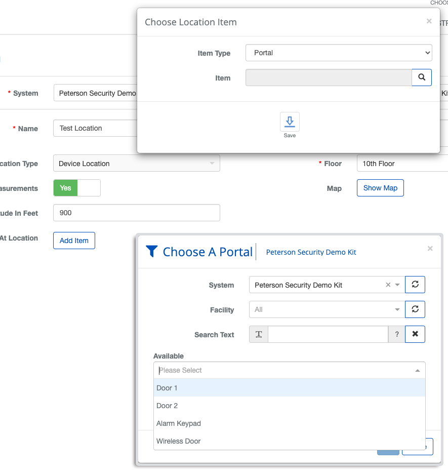Collapse the Available Please Select dropdown
This screenshot has width=448, height=476.
417,371
